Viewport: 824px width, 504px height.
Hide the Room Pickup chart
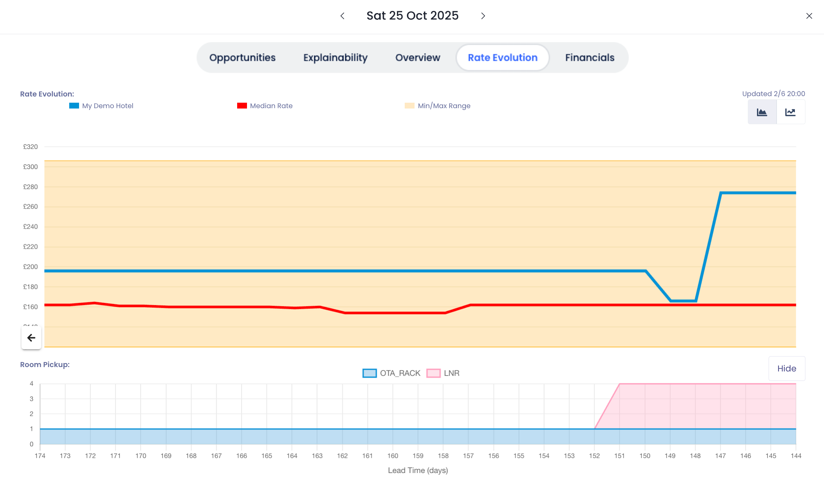(x=786, y=369)
